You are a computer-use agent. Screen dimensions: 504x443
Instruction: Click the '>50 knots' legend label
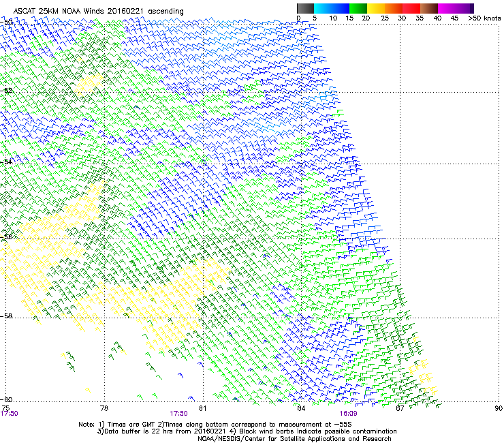tap(484, 18)
